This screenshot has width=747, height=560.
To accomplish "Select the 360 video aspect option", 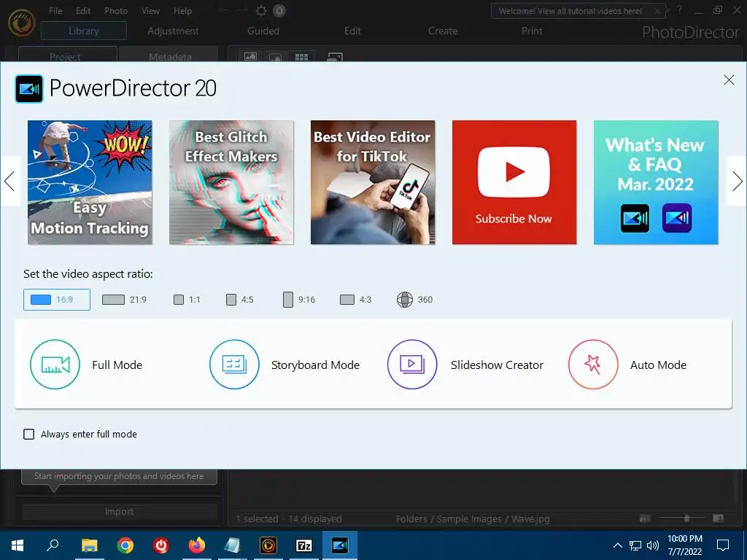I will pos(414,300).
